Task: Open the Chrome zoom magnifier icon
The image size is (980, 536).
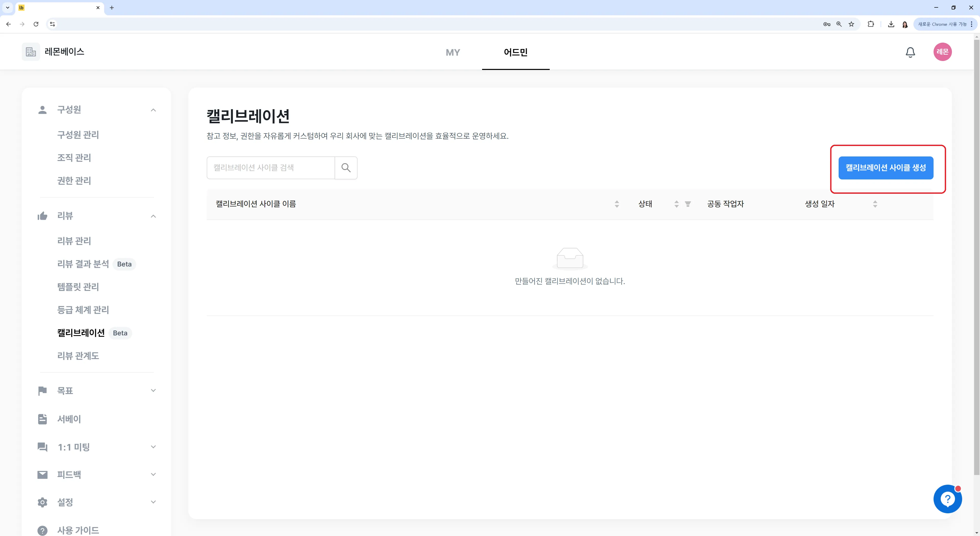Action: (839, 24)
